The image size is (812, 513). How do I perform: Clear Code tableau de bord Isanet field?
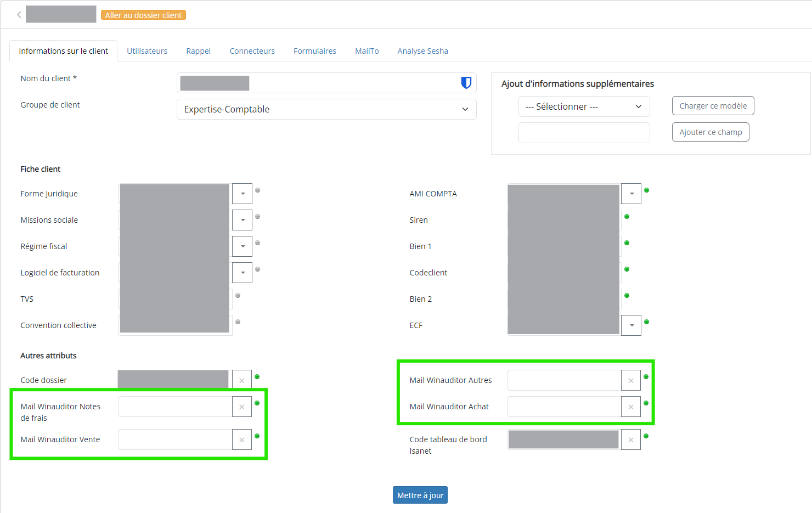630,439
